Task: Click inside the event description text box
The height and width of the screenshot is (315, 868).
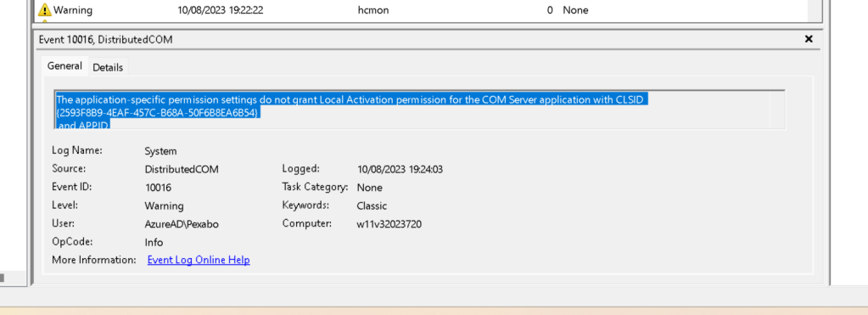Action: [420, 110]
